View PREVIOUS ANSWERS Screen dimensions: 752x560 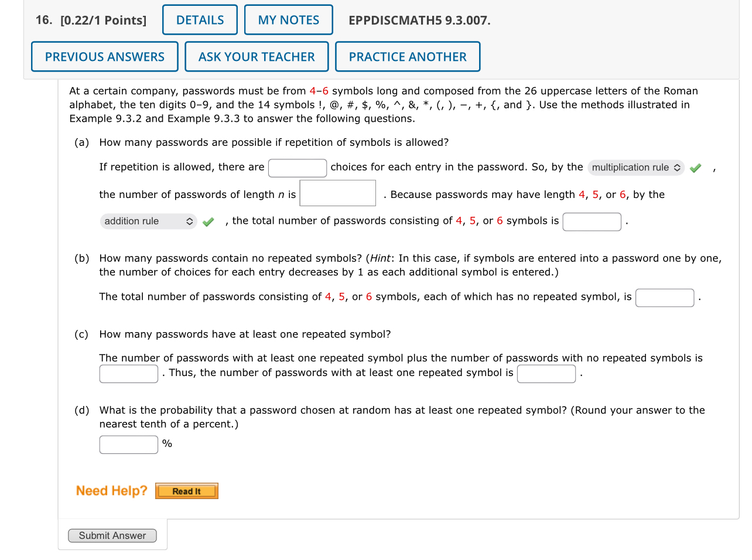point(104,56)
